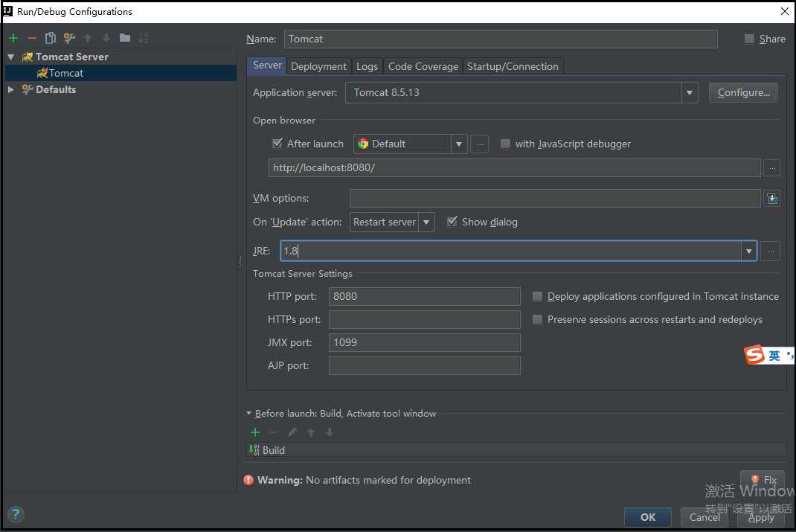Select the Build task row
The image size is (796, 532).
pos(516,450)
